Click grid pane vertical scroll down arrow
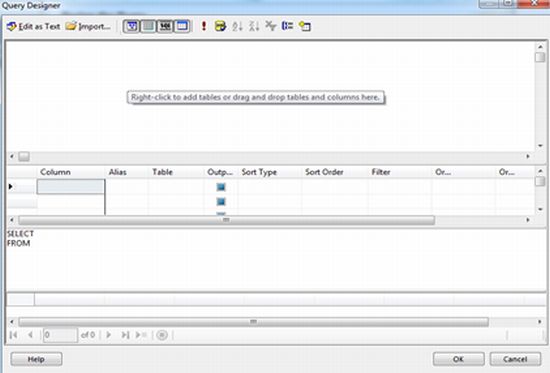 540,209
